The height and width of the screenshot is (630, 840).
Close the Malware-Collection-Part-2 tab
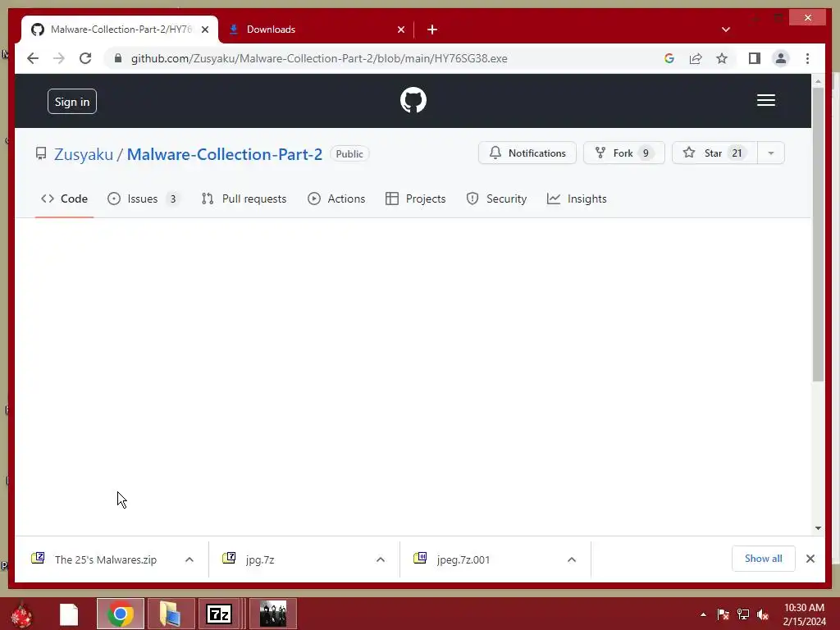pyautogui.click(x=204, y=30)
